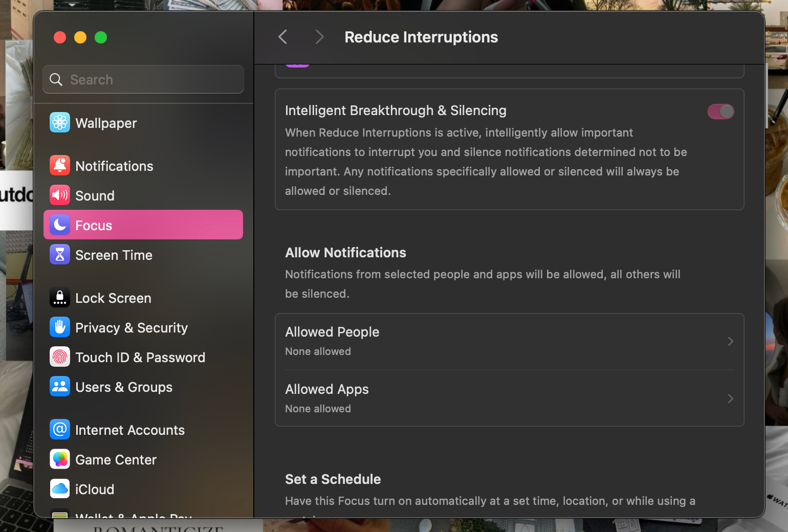Click the Privacy & Security hand icon
788x532 pixels.
pos(60,327)
